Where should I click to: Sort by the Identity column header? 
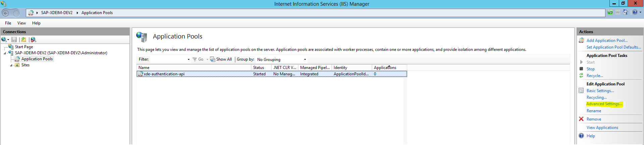352,68
